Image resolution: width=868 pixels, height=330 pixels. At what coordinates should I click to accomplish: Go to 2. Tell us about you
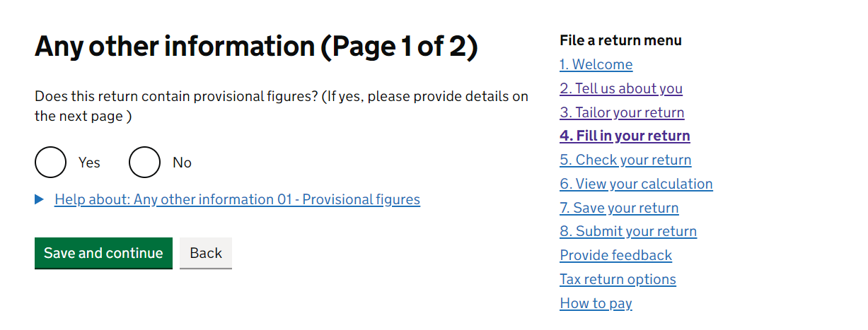[x=621, y=88]
